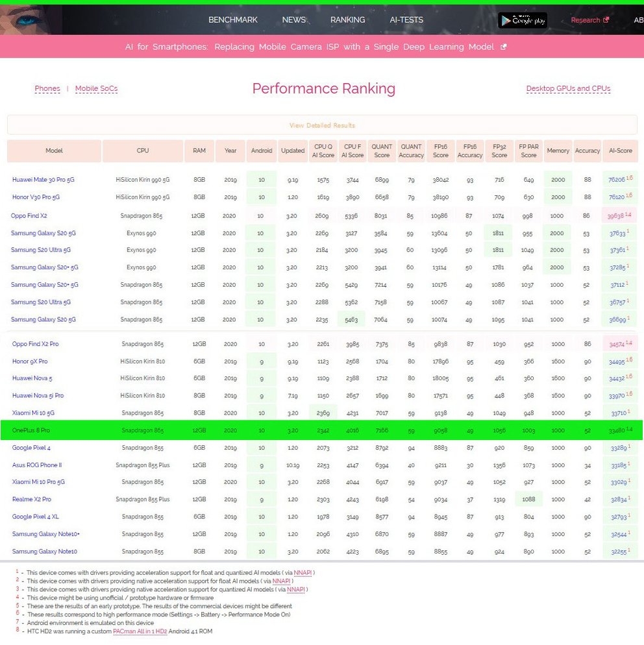Click the face logo image in the header
The image size is (644, 645).
tap(31, 19)
